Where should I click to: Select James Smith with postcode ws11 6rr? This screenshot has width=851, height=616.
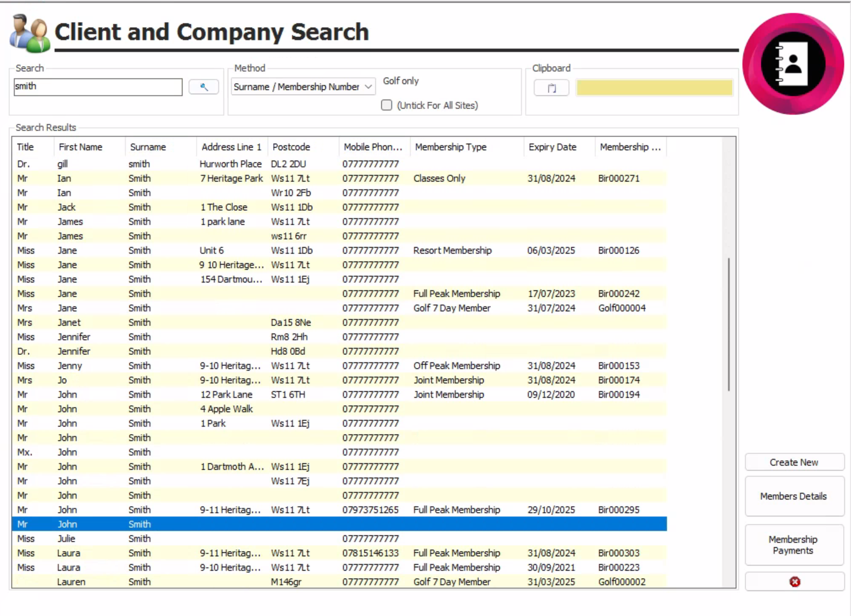point(339,236)
